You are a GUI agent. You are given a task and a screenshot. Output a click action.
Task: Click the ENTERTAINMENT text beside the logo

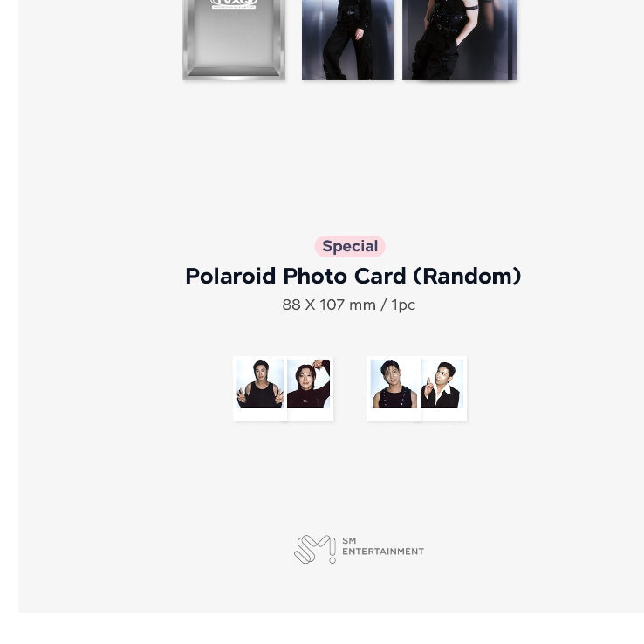coord(383,552)
